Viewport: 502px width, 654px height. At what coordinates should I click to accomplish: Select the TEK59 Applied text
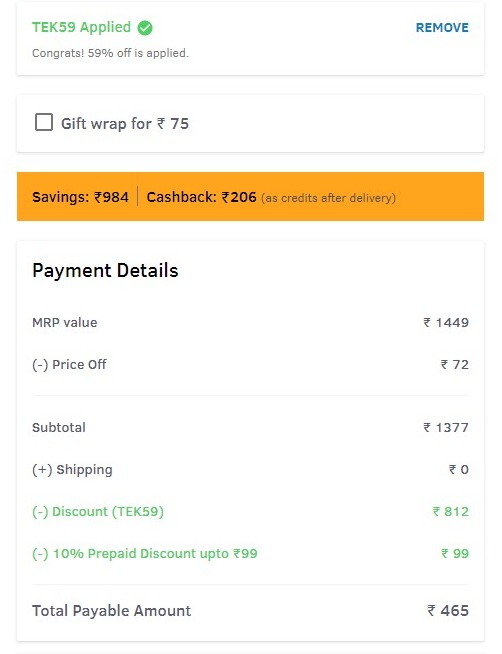81,28
